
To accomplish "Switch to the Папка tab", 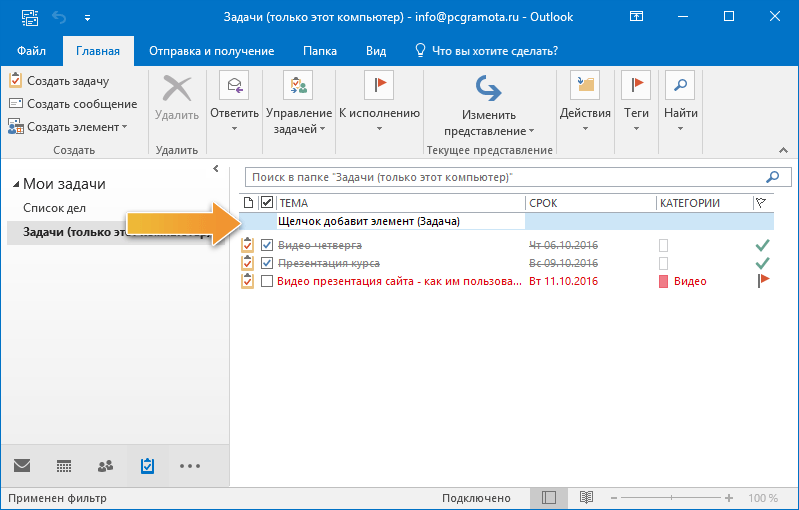I will [319, 51].
